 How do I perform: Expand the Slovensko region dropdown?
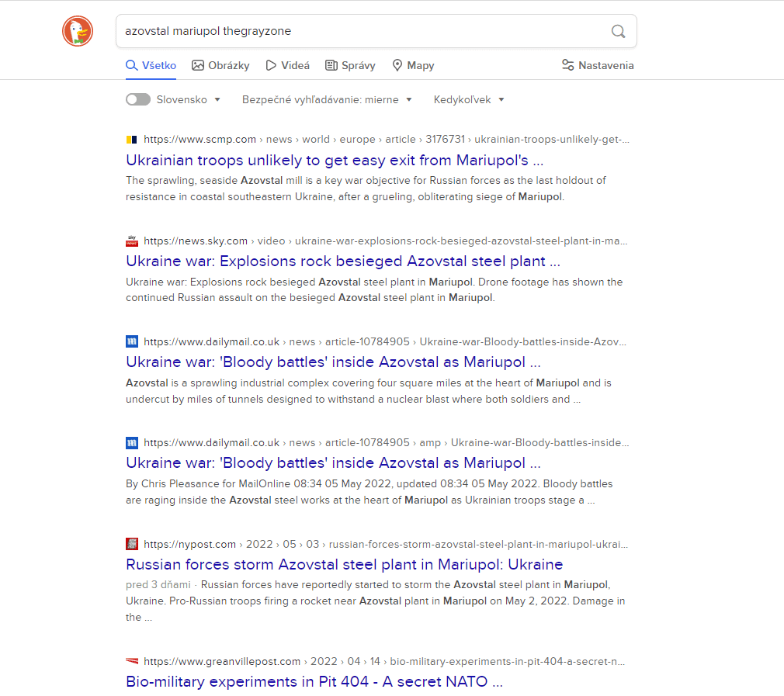[189, 99]
